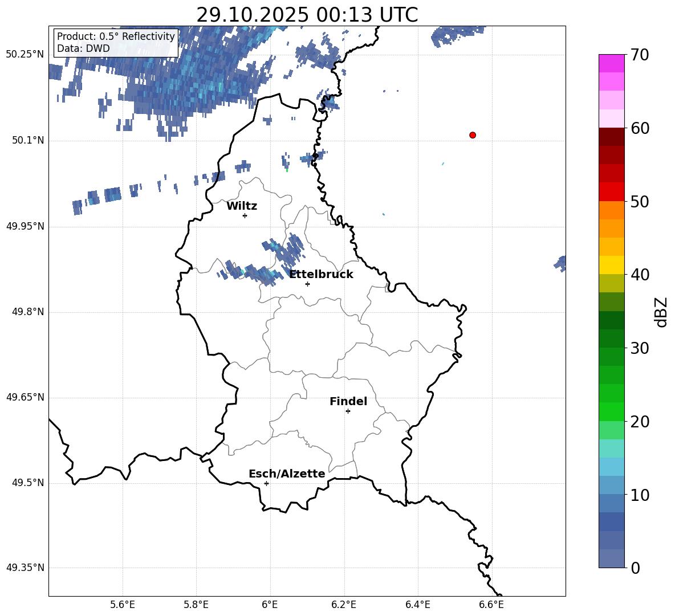Image resolution: width=675 pixels, height=616 pixels.
Task: Click the bright green swatch just above 20 dBZ
Action: tap(611, 411)
